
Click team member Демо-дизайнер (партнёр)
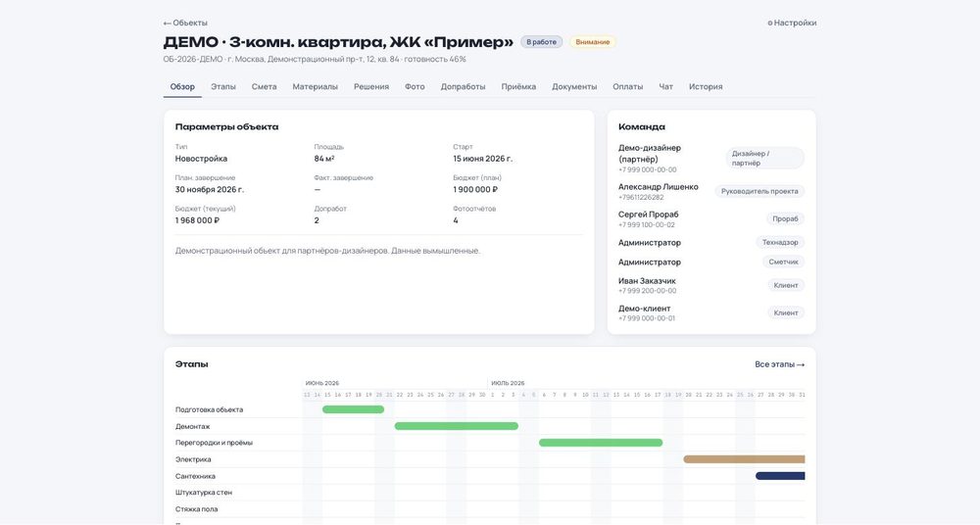(650, 154)
